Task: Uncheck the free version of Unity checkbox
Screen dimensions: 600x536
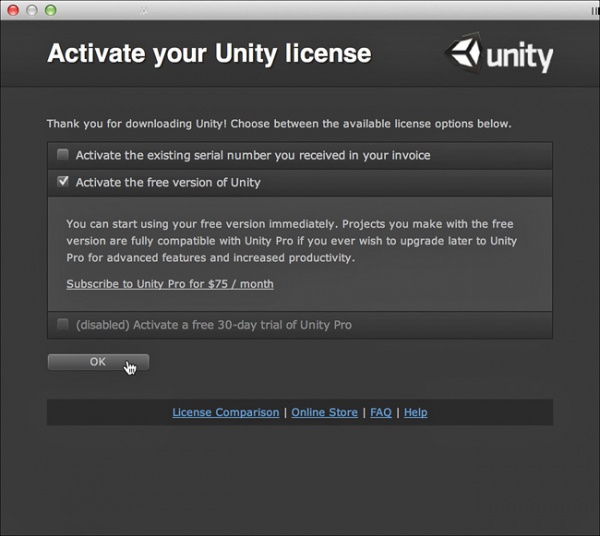Action: click(63, 182)
